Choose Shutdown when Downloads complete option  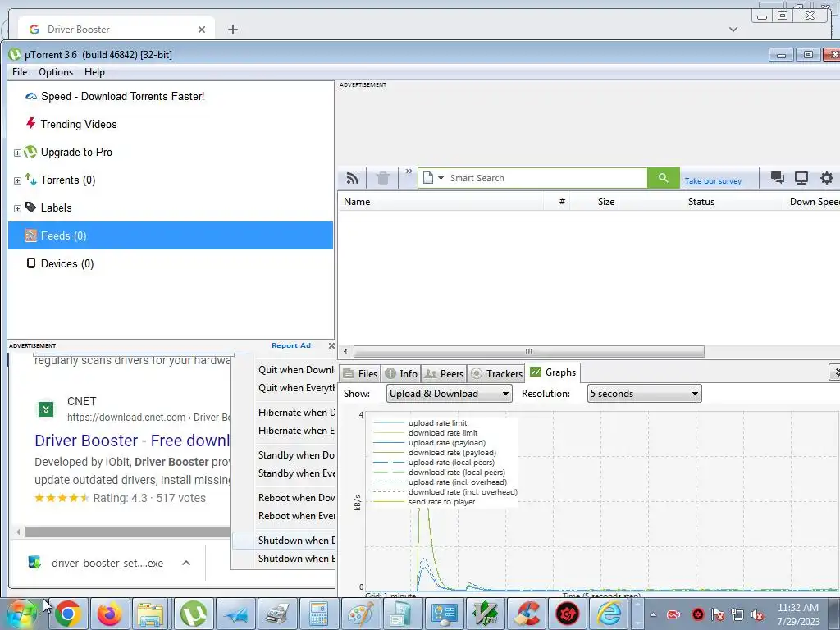[284, 541]
